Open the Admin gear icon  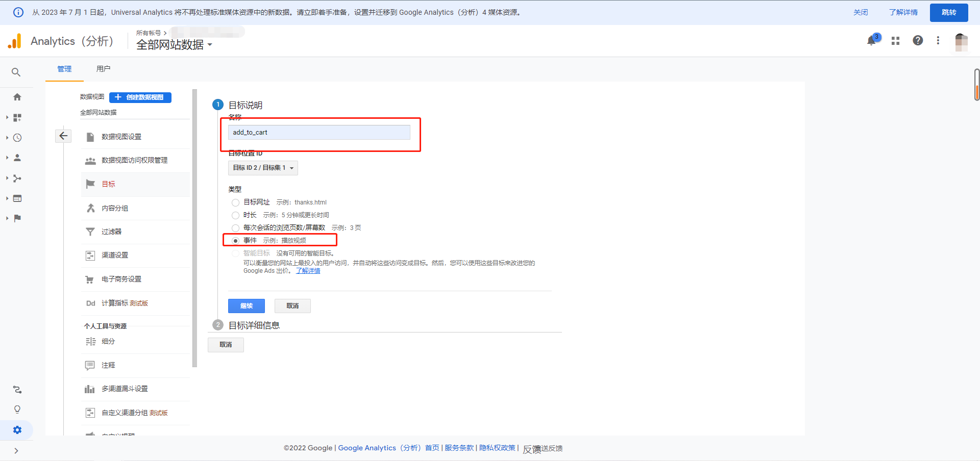(17, 430)
